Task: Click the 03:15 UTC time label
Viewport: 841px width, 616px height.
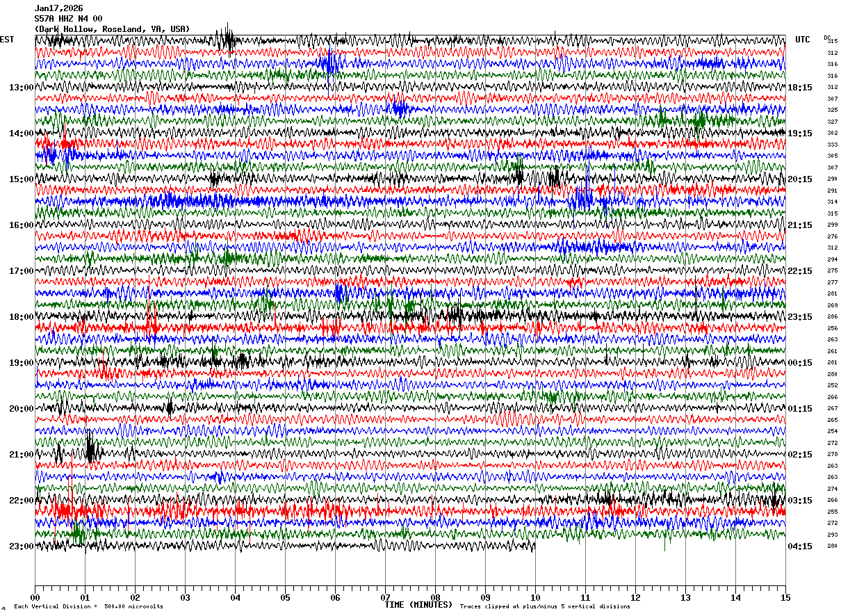Action: pos(799,500)
